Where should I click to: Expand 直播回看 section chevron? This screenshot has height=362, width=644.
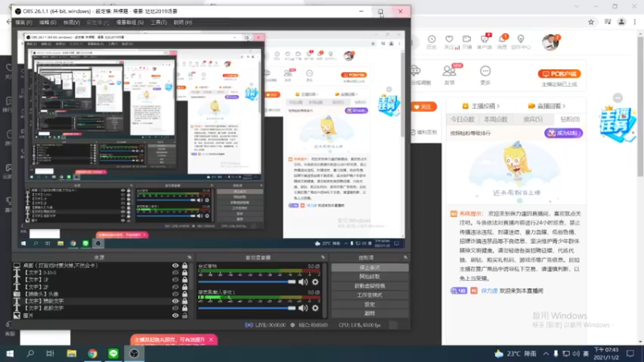click(x=564, y=106)
